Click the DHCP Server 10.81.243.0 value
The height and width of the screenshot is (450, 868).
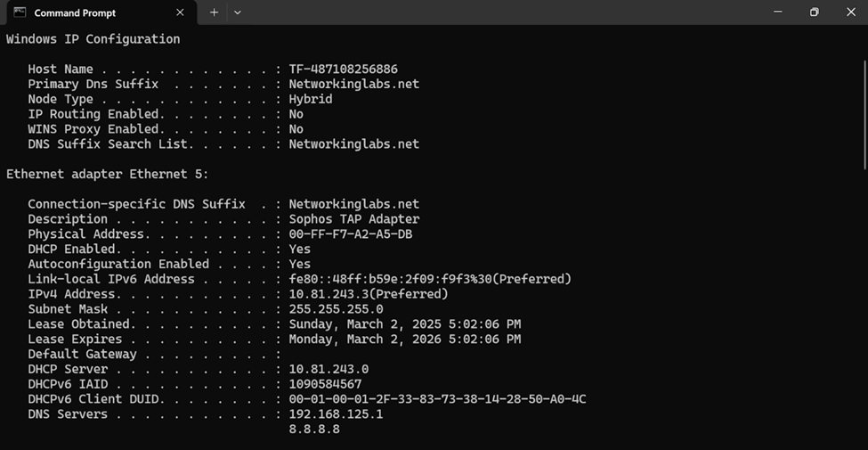click(x=329, y=369)
